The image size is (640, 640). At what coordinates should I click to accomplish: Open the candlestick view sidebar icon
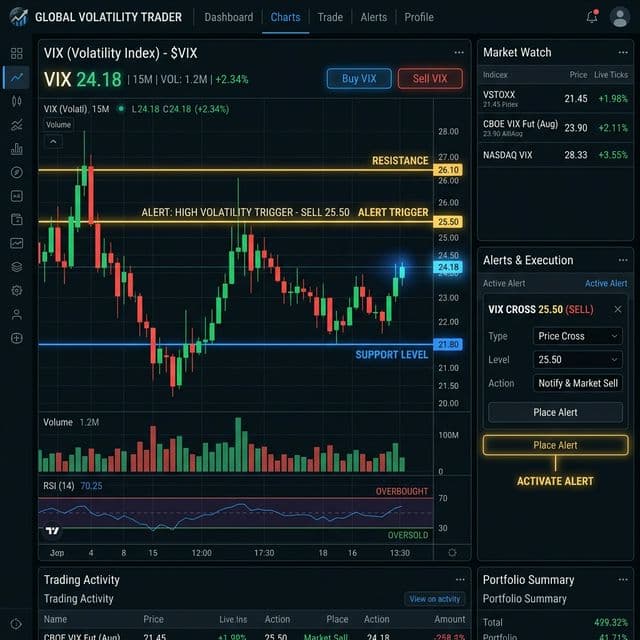pyautogui.click(x=17, y=101)
